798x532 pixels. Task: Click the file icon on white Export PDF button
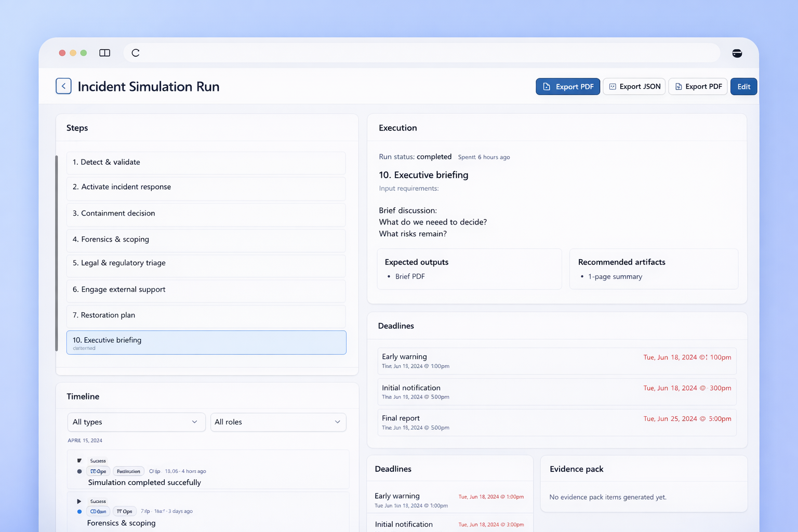click(x=679, y=87)
